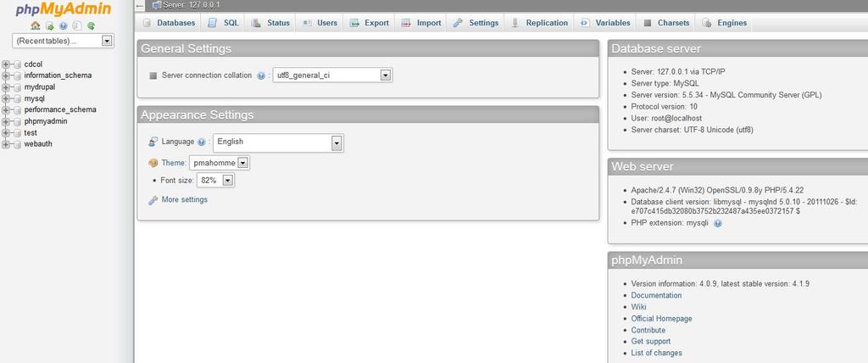Click the Contribute link
This screenshot has height=363, width=868.
tap(648, 330)
